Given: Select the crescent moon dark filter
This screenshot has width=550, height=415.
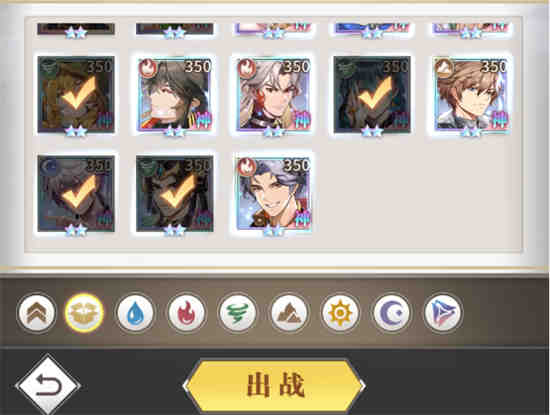Looking at the screenshot, I should point(391,313).
